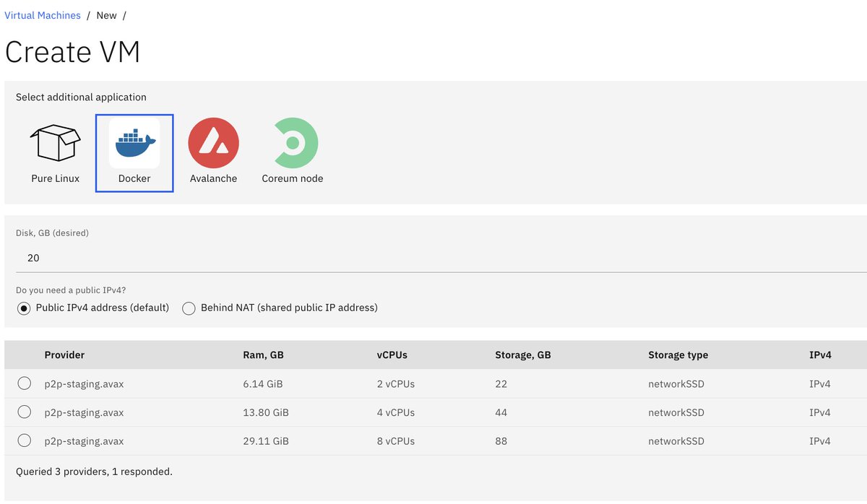The width and height of the screenshot is (867, 504).
Task: Click the 2 vCPUs cell
Action: pos(396,384)
